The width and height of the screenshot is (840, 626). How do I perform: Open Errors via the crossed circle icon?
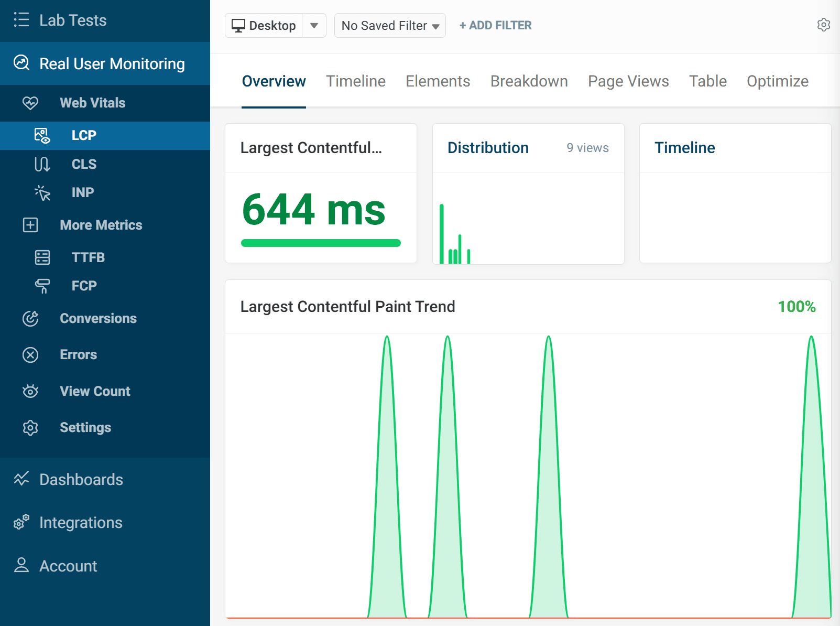(30, 355)
